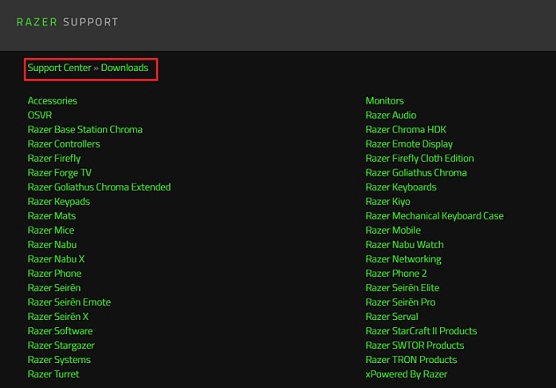Open the Support Center breadcrumb link
Image resolution: width=556 pixels, height=388 pixels.
[x=59, y=68]
